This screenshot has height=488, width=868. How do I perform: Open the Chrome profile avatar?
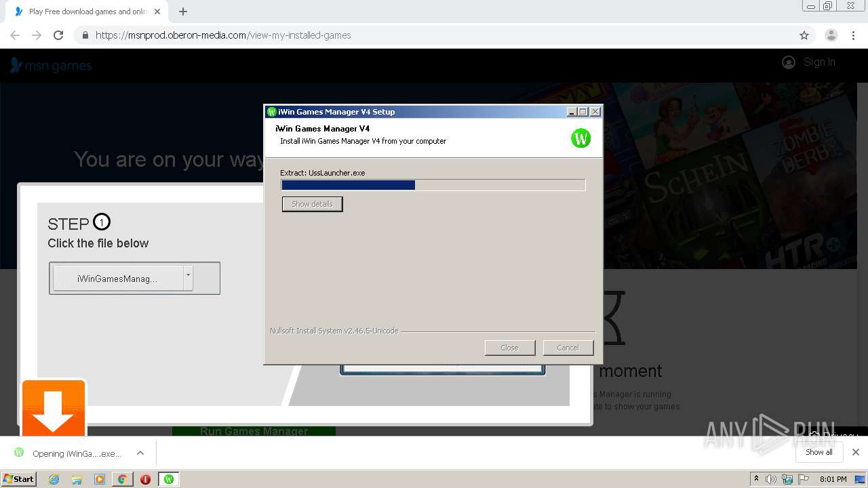pos(831,35)
